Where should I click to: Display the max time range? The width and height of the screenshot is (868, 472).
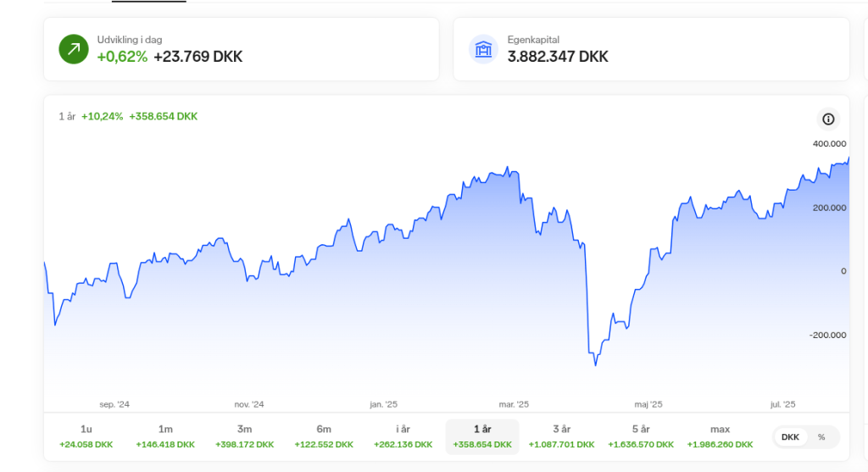(x=720, y=436)
